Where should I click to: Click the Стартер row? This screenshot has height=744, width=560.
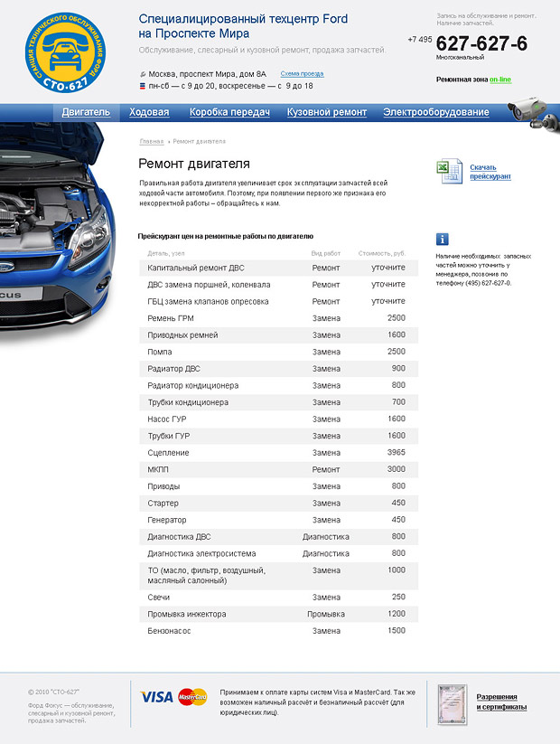tap(279, 503)
